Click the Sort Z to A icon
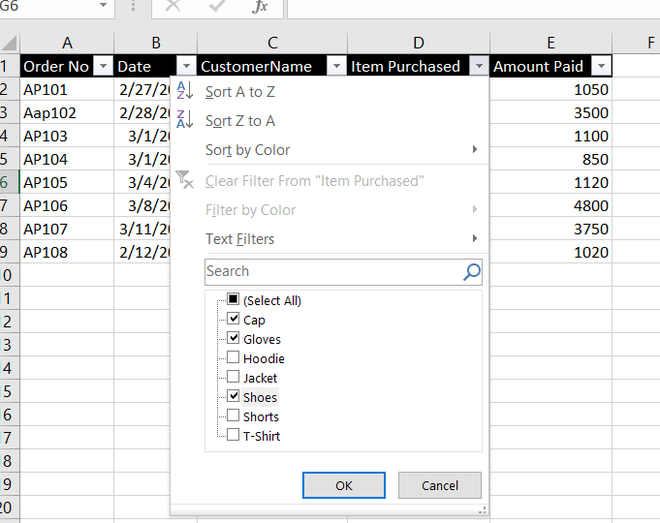 (184, 120)
